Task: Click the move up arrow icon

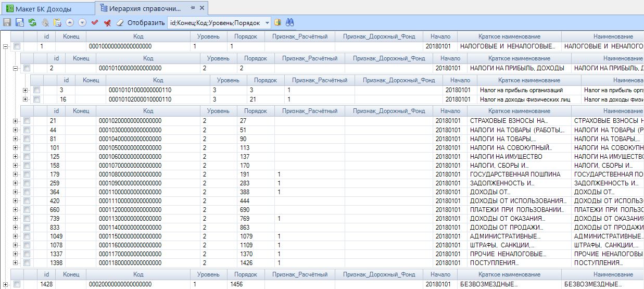Action: point(70,23)
